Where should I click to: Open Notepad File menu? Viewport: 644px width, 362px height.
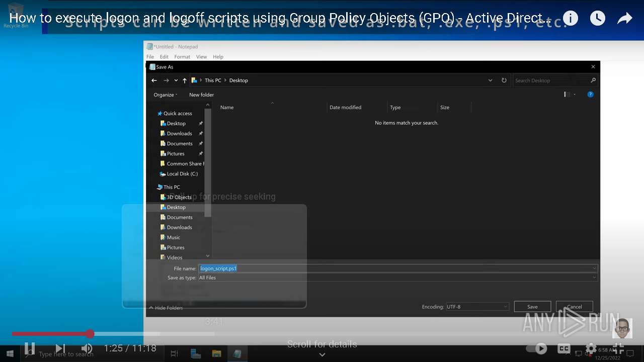click(x=150, y=57)
